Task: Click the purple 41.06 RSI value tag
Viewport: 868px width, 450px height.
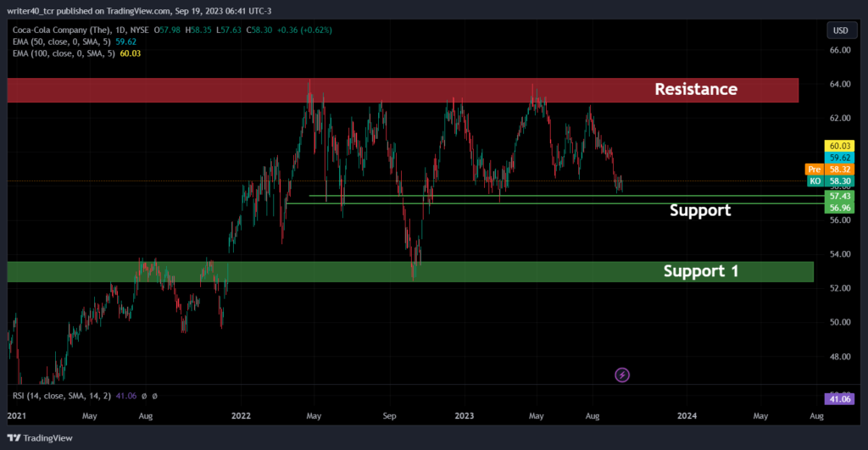Action: (x=840, y=399)
